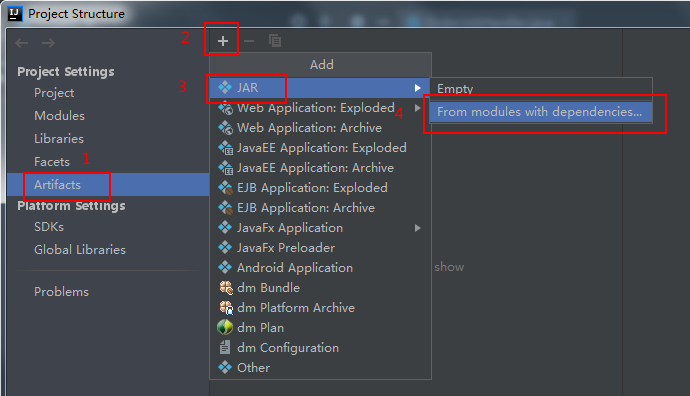Choose dm Plan menu entry
This screenshot has width=690, height=396.
[x=320, y=328]
